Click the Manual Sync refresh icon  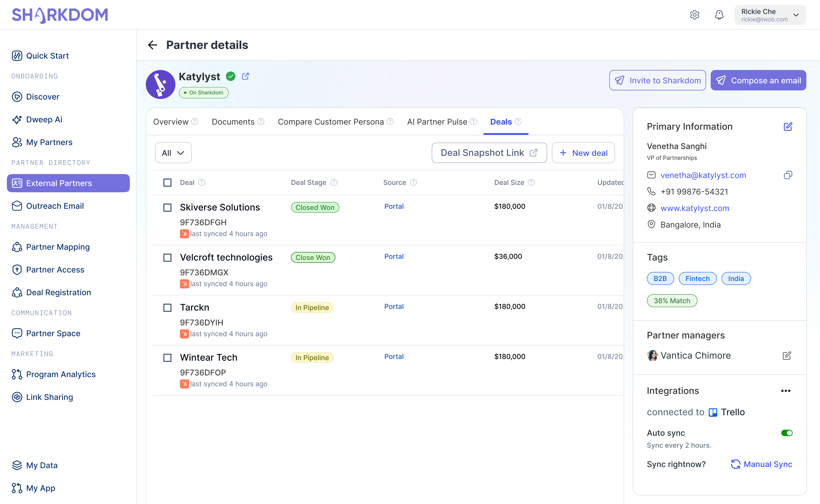tap(735, 464)
